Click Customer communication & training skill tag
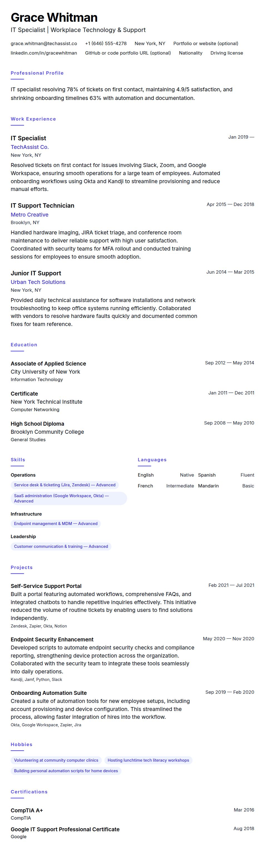Screen dimensions: 265x868 click(61, 546)
